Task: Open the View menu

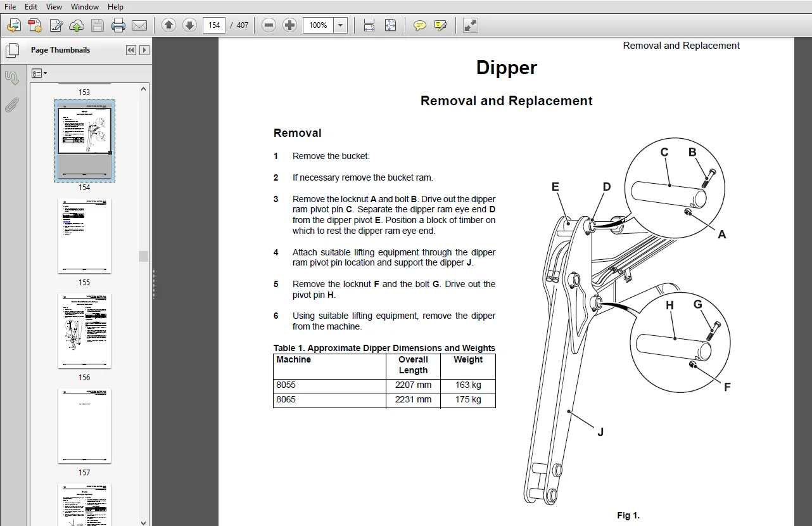Action: (54, 6)
